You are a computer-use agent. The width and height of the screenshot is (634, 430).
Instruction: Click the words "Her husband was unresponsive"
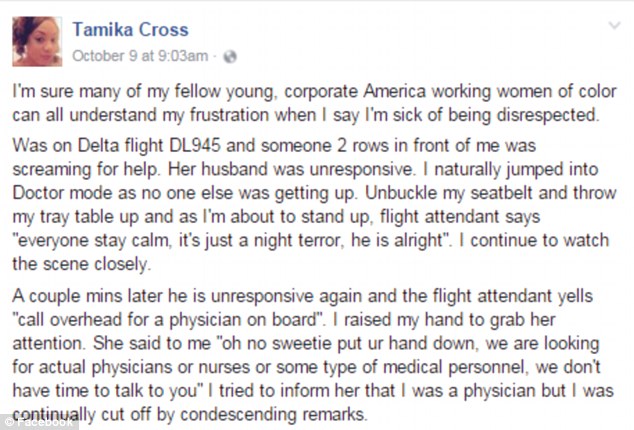coord(292,169)
